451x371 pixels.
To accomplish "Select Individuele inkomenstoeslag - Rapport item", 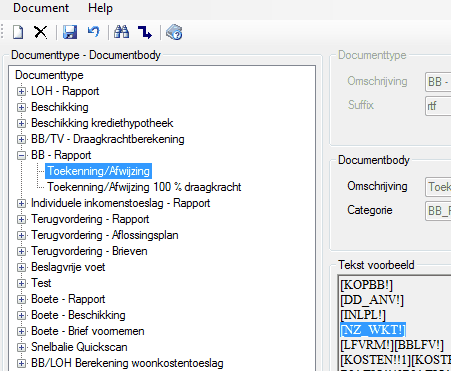I will pyautogui.click(x=121, y=203).
